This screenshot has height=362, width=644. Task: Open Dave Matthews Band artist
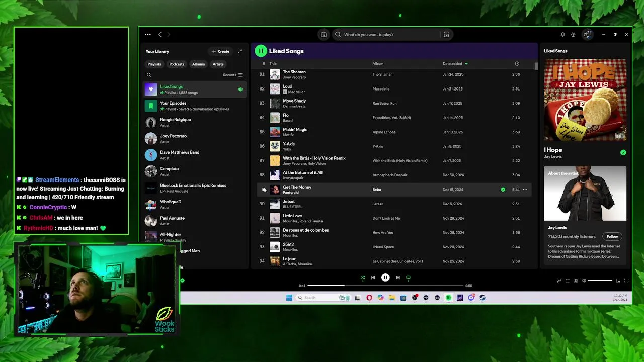point(194,155)
